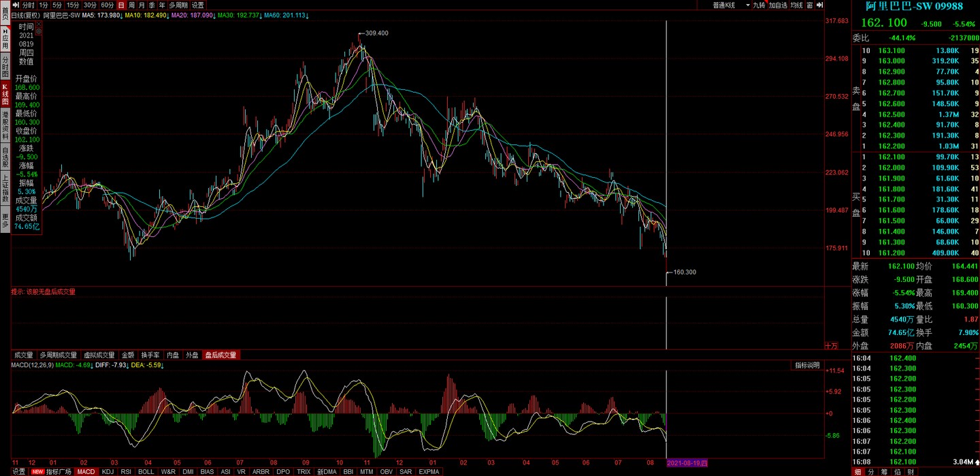Click the 2021-08-19 date marker on timeline
This screenshot has width=980, height=476.
point(687,463)
